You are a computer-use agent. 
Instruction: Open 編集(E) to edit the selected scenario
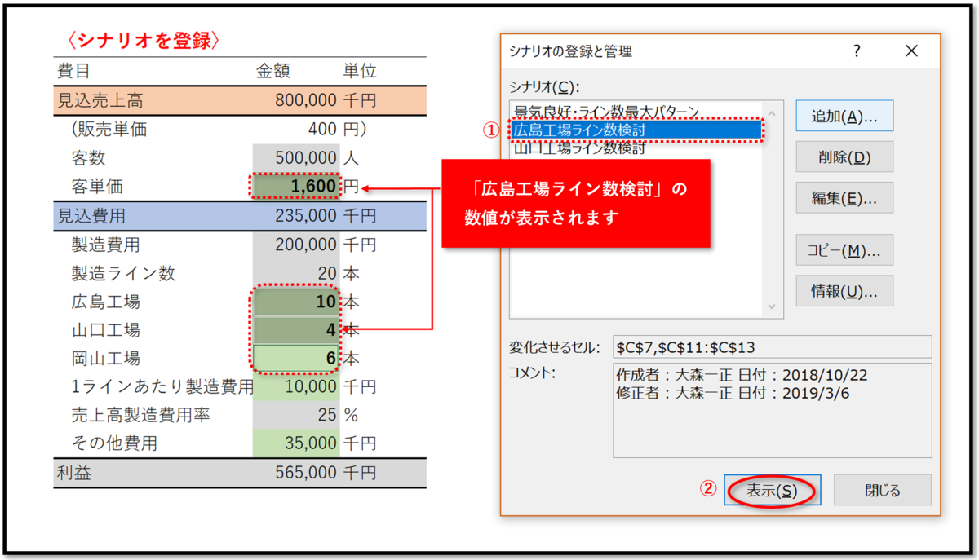tap(844, 196)
